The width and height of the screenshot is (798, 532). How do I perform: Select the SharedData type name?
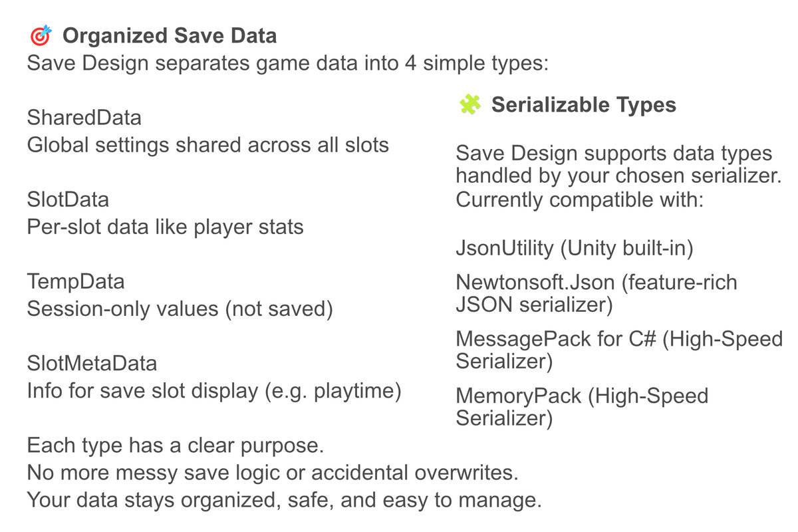tap(84, 118)
